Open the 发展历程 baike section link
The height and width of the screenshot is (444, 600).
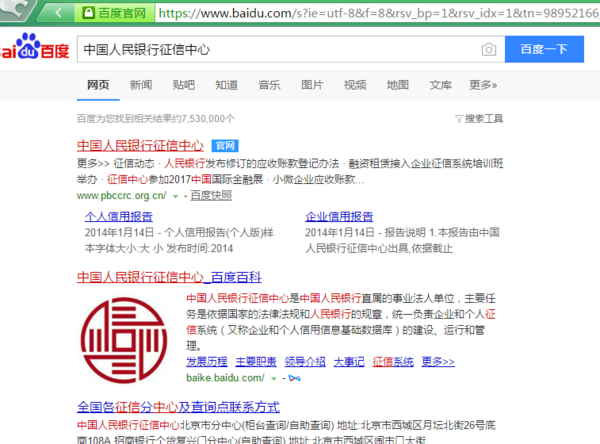(207, 362)
